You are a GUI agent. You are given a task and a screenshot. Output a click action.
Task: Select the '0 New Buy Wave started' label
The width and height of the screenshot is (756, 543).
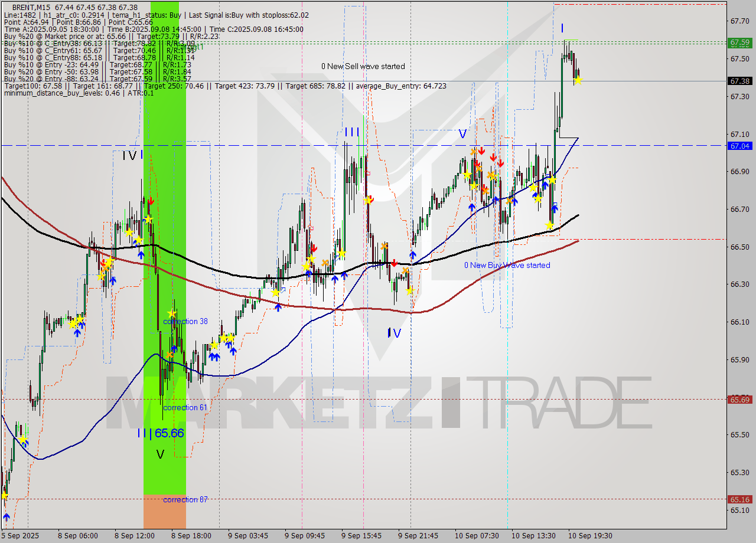(507, 265)
